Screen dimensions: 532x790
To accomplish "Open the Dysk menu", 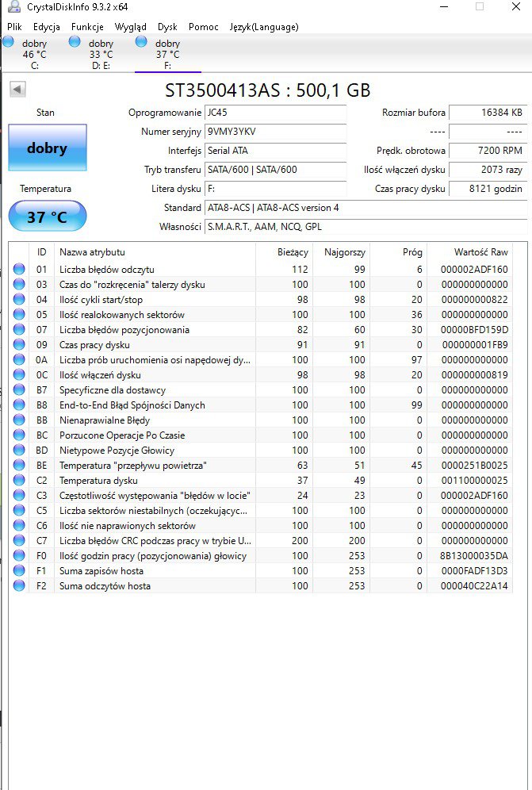I will 167,27.
